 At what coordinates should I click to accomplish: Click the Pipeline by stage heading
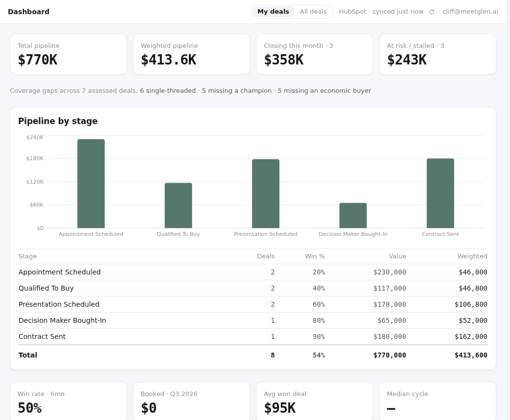pyautogui.click(x=58, y=121)
